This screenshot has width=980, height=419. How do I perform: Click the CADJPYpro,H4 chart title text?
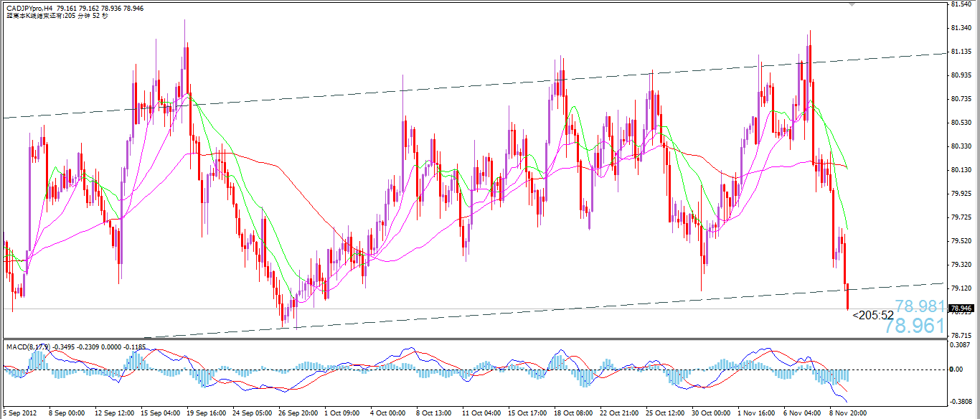tap(29, 7)
